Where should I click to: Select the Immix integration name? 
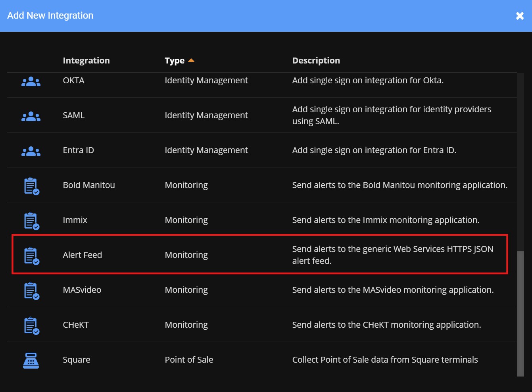[75, 220]
